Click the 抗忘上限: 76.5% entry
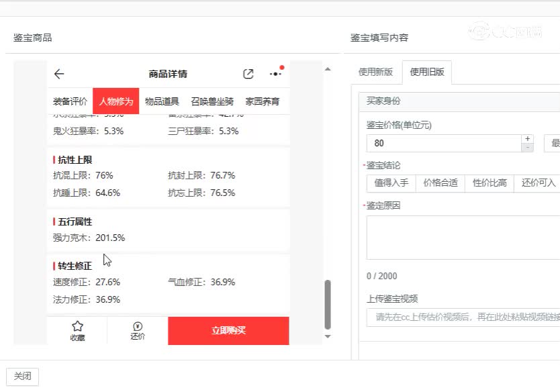Screen dimensions: 560x392 (201, 193)
